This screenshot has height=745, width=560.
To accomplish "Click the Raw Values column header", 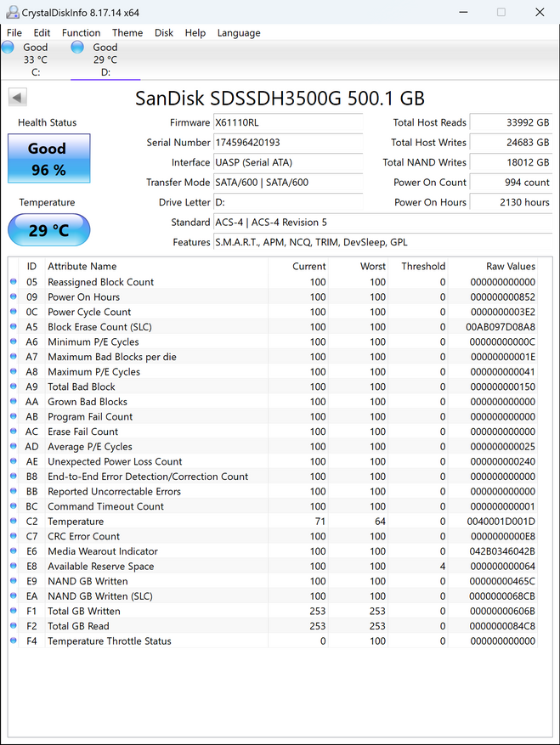I will point(511,266).
